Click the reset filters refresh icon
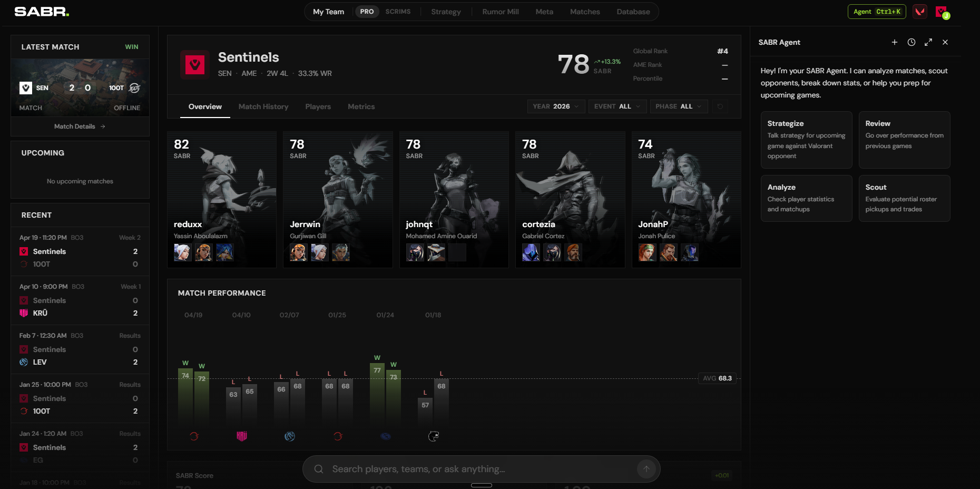This screenshot has width=980, height=489. click(720, 106)
